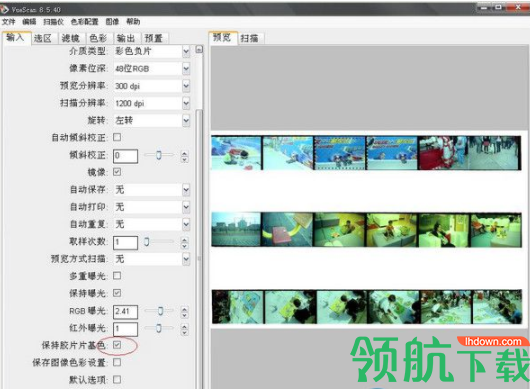Open the 帮助 menu

pos(133,22)
